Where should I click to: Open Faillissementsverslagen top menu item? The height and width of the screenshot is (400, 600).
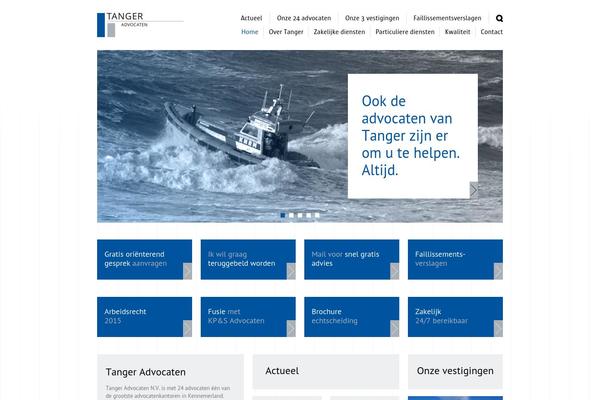coord(447,18)
